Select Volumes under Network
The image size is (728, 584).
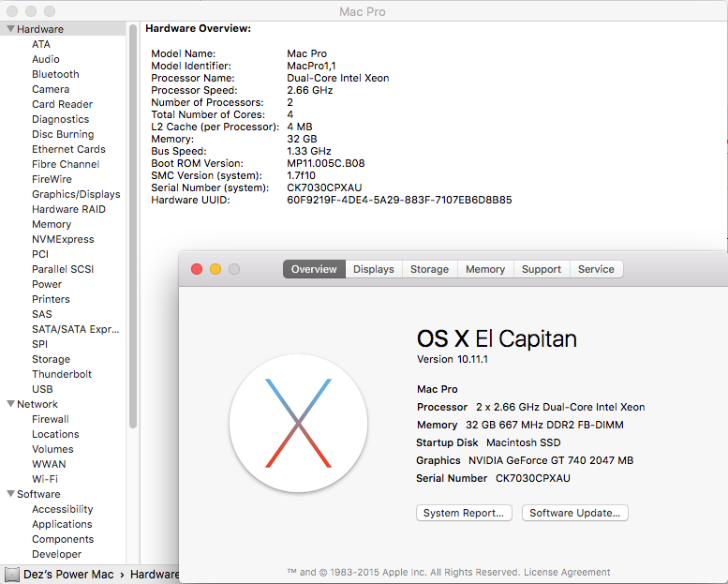pyautogui.click(x=52, y=449)
